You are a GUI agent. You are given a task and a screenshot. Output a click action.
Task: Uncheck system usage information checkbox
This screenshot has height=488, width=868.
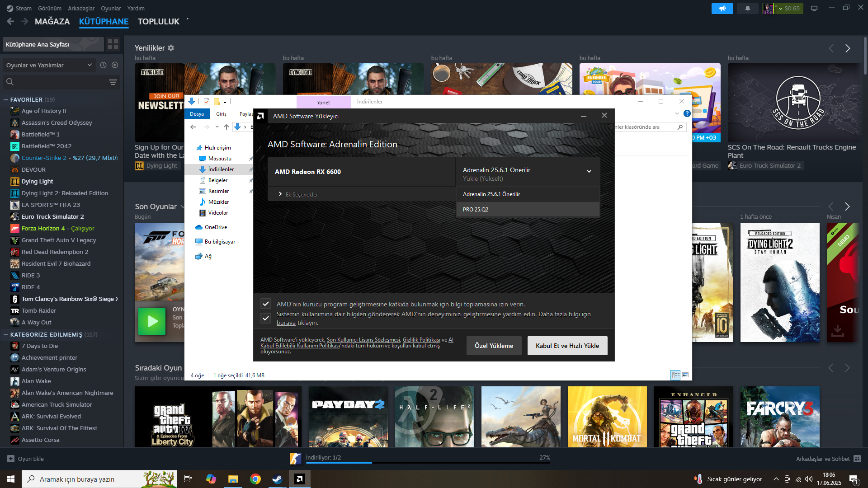[266, 318]
